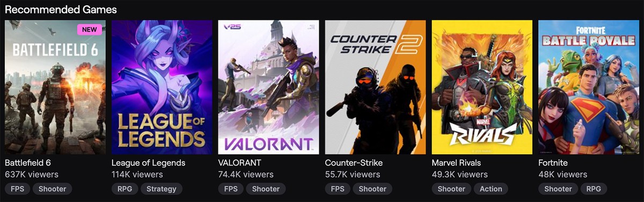This screenshot has height=202, width=644.
Task: Select the Action tag under Marvel Rivals
Action: 491,189
